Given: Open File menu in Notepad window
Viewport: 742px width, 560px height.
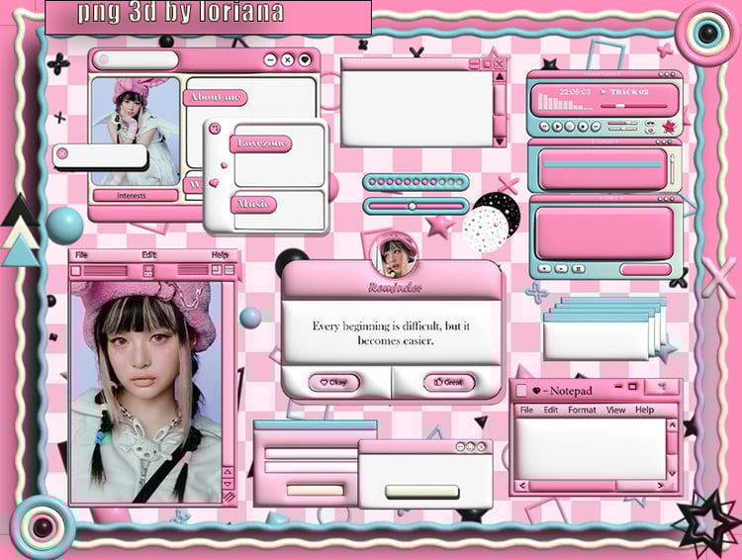Looking at the screenshot, I should click(x=526, y=410).
